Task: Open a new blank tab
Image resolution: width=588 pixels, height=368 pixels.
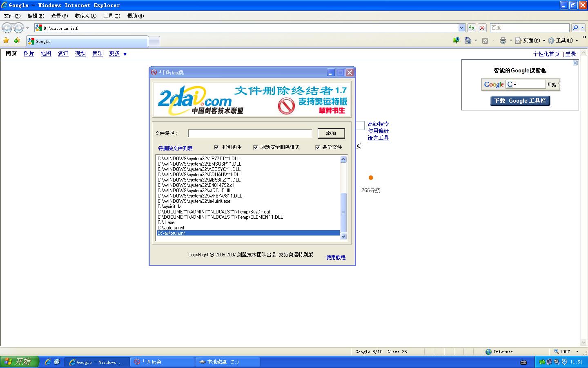Action: pos(154,41)
